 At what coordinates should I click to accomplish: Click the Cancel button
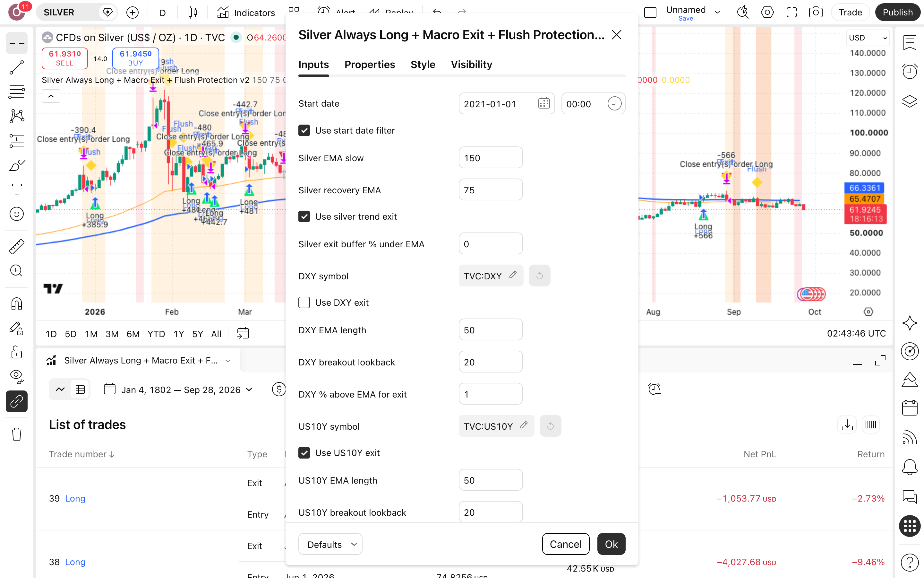click(x=566, y=544)
